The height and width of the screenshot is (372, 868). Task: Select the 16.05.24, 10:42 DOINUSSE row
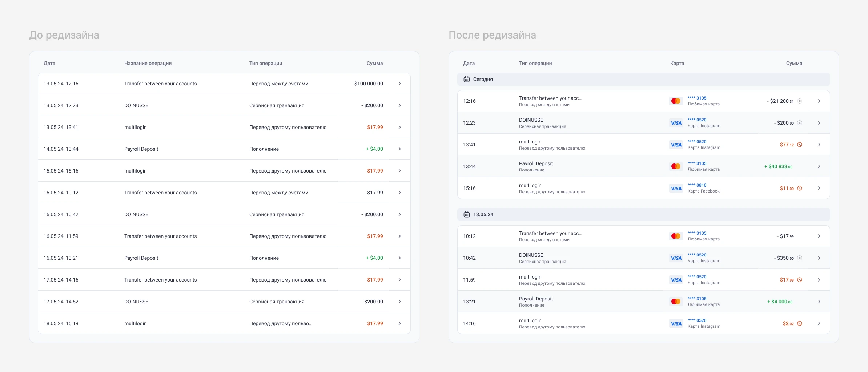click(224, 214)
